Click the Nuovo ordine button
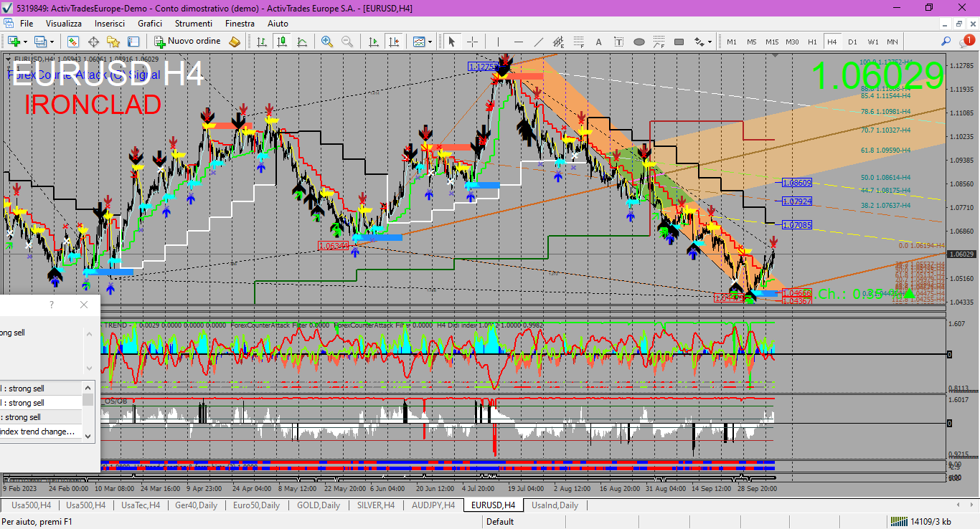 (188, 42)
